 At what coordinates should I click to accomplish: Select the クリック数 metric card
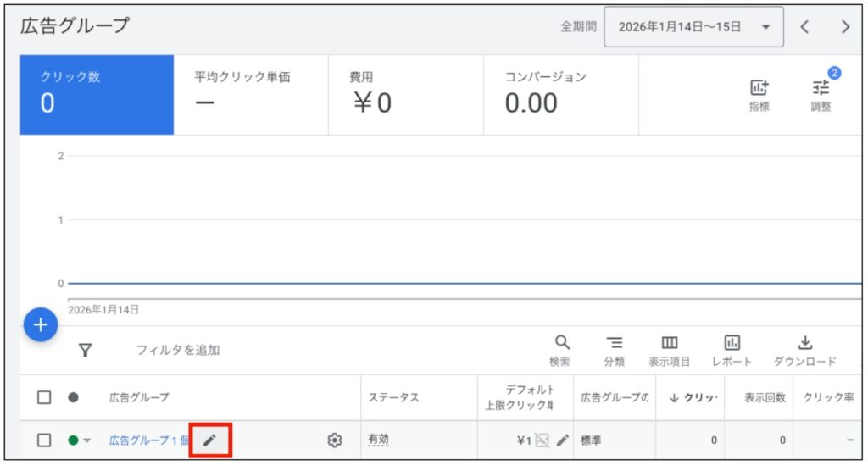tap(97, 95)
